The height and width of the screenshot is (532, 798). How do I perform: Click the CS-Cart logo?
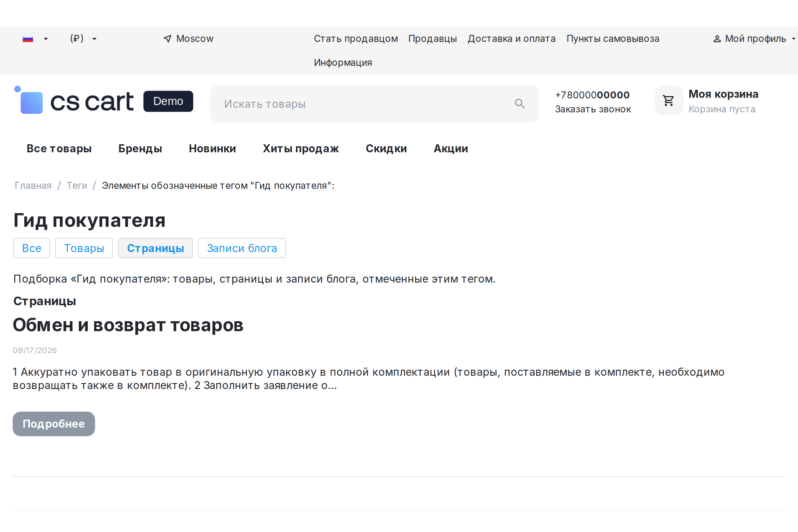(x=74, y=100)
